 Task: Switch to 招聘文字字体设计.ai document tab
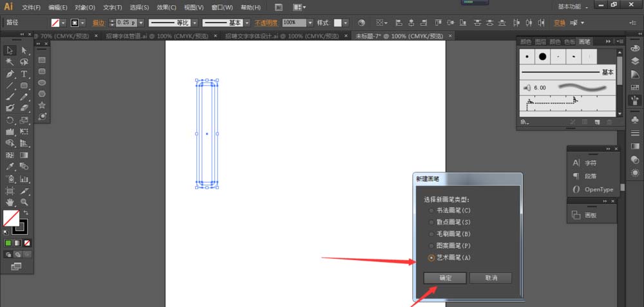point(282,36)
